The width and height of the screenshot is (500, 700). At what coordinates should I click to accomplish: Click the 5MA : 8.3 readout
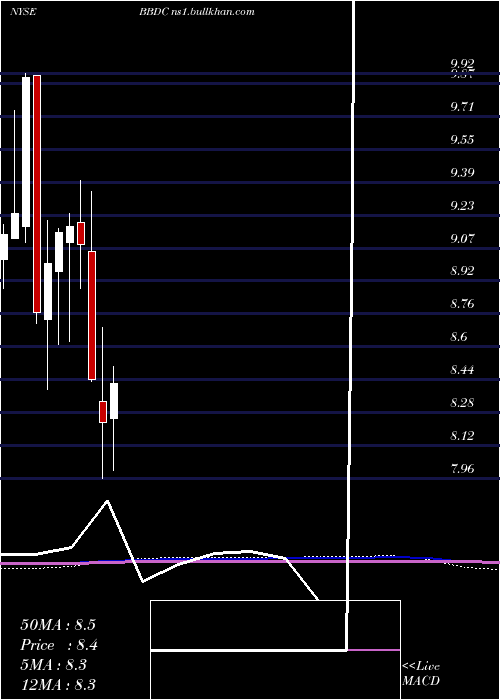pyautogui.click(x=53, y=665)
